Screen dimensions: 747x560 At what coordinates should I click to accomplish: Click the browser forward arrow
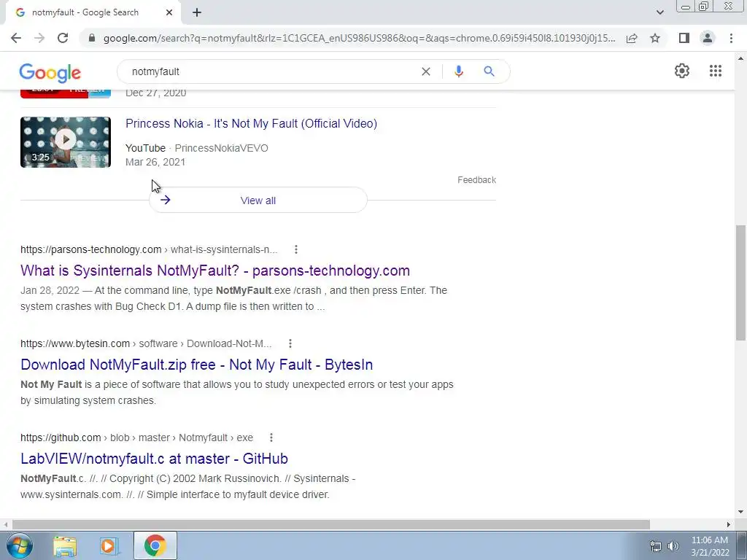point(39,38)
